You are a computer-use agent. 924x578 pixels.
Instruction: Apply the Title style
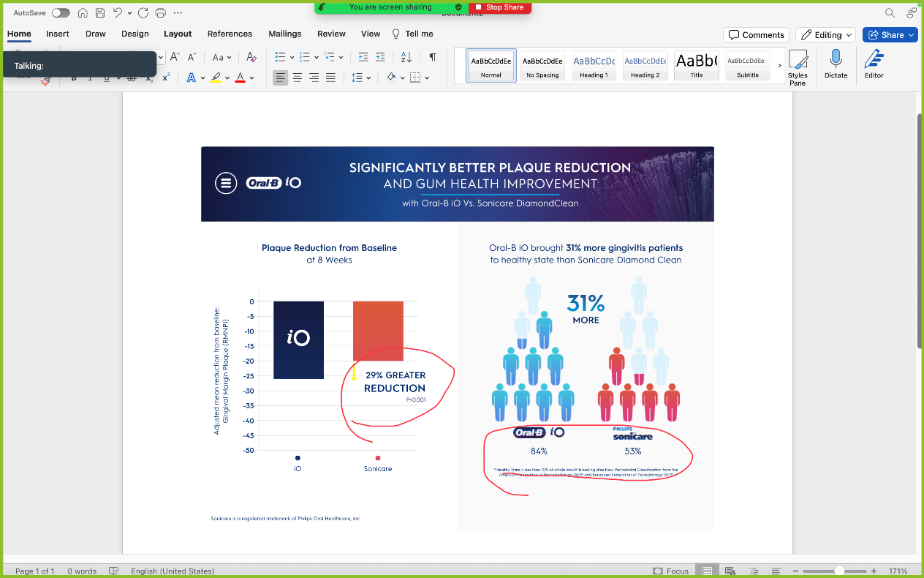click(x=696, y=66)
